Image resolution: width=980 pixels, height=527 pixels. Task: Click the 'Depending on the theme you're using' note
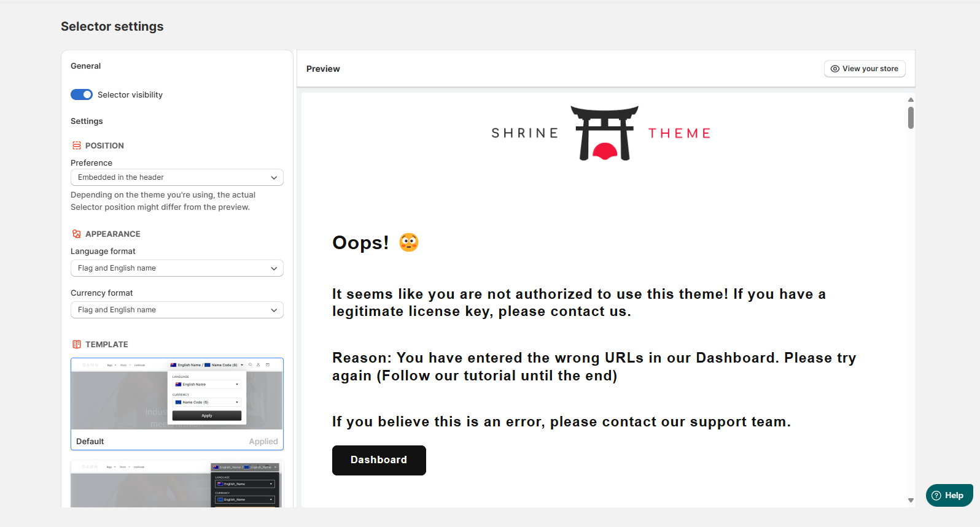coord(163,201)
